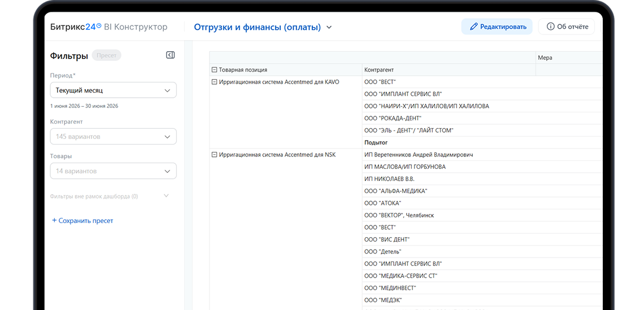Click the Фильтры panel heading
This screenshot has height=310, width=644.
click(69, 56)
